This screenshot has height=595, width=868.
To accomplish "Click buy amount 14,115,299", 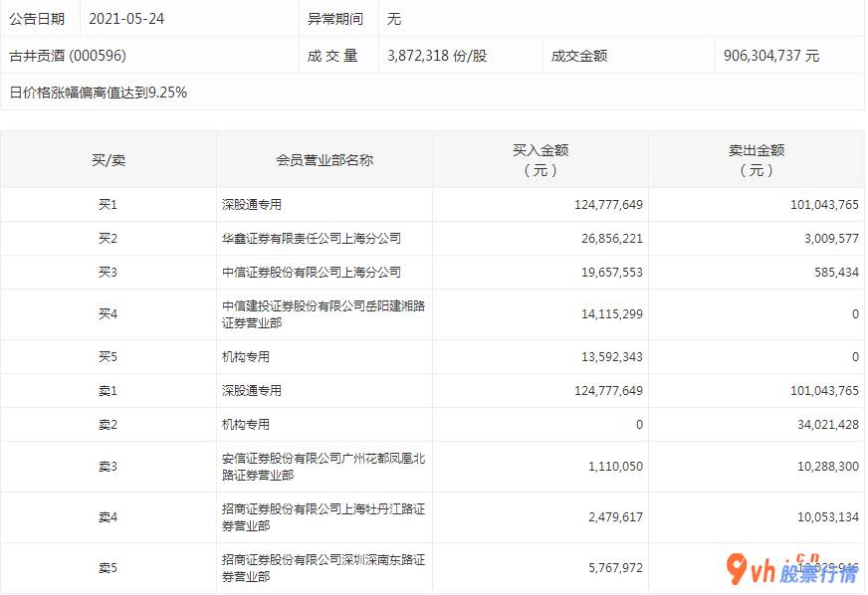I will [x=612, y=314].
